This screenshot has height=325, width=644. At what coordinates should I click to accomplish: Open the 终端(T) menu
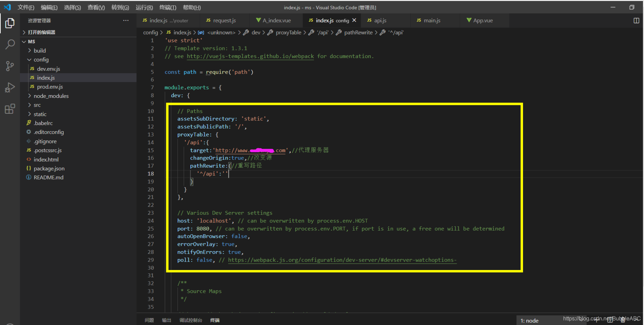coord(168,7)
